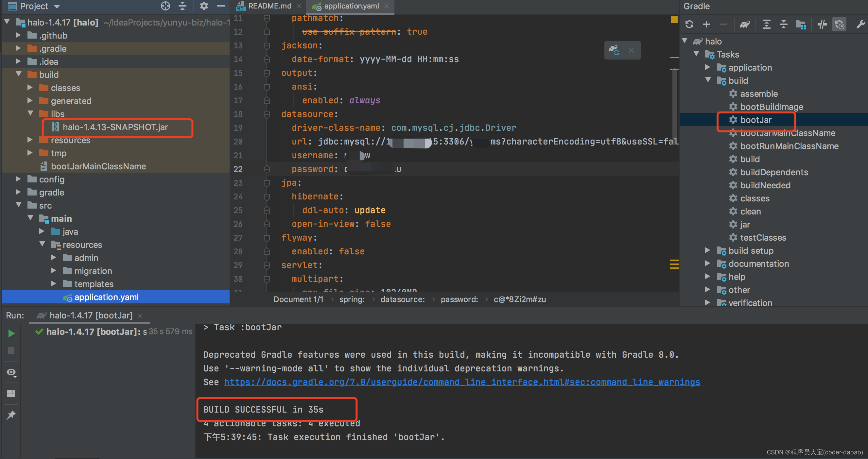Open the Gradle docs command line warnings link

click(462, 382)
